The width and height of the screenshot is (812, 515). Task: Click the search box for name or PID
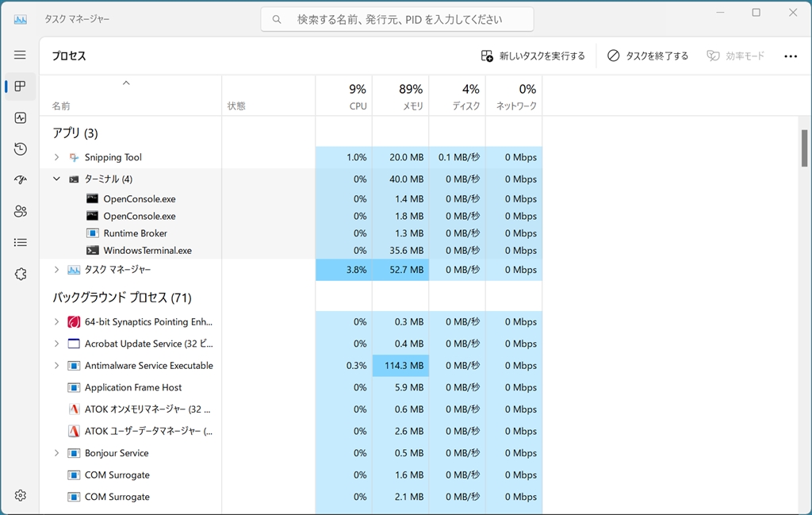[x=397, y=20]
